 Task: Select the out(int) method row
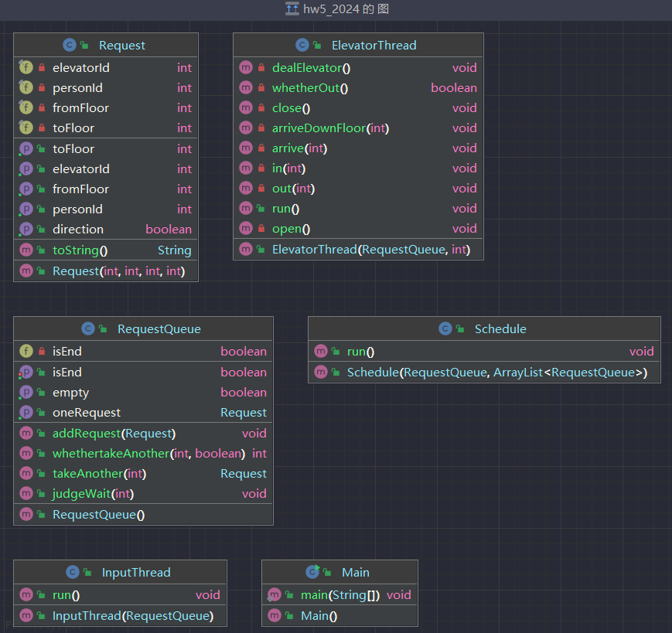tap(358, 188)
